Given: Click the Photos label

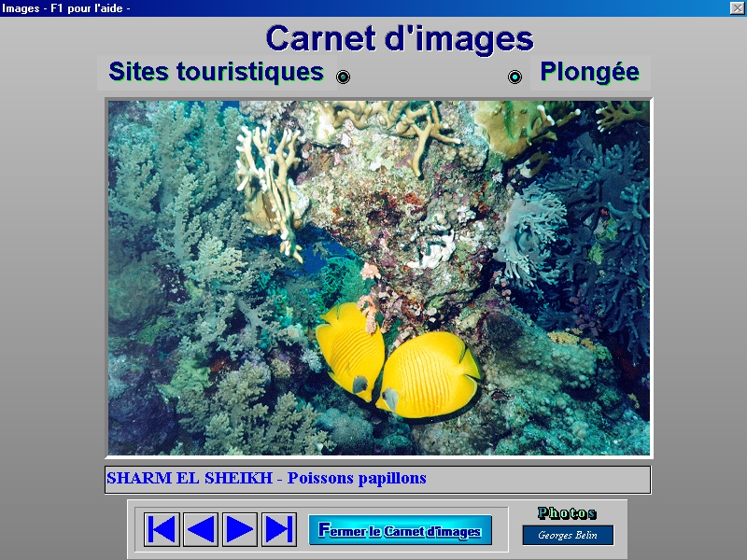Looking at the screenshot, I should click(x=567, y=512).
